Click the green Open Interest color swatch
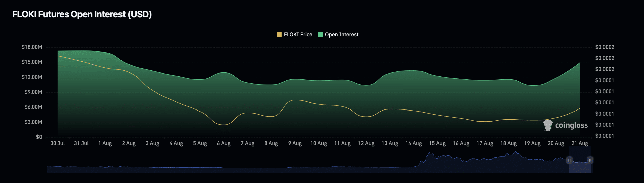This screenshot has width=644, height=183. pyautogui.click(x=320, y=35)
